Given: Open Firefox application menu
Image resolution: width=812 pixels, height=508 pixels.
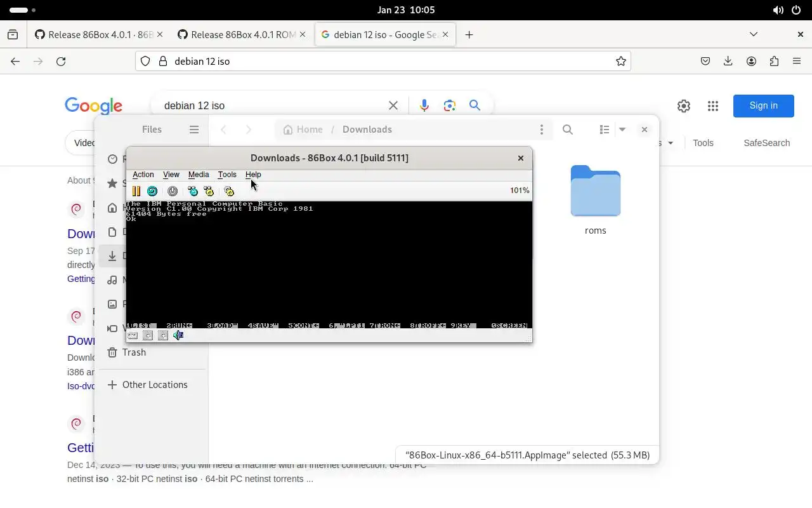Looking at the screenshot, I should pos(797,62).
